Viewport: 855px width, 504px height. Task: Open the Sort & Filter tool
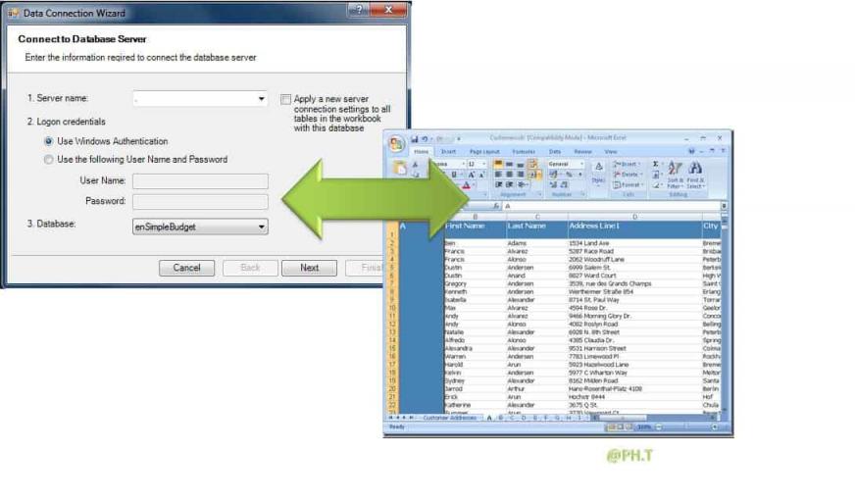click(675, 175)
